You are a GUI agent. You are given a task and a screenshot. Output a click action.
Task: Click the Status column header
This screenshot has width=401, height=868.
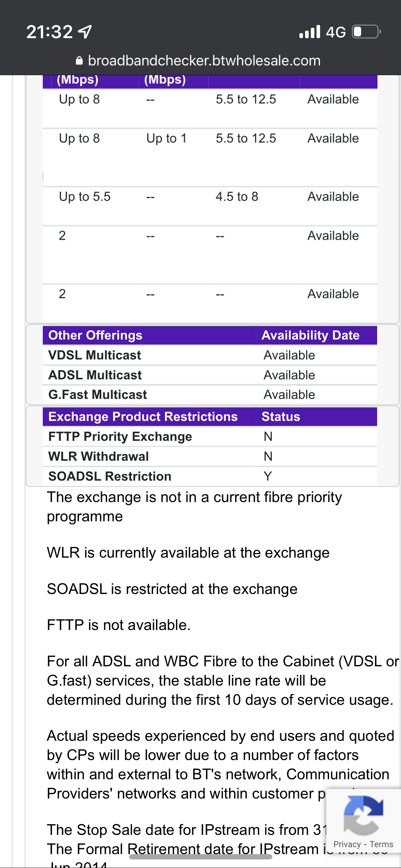point(281,417)
